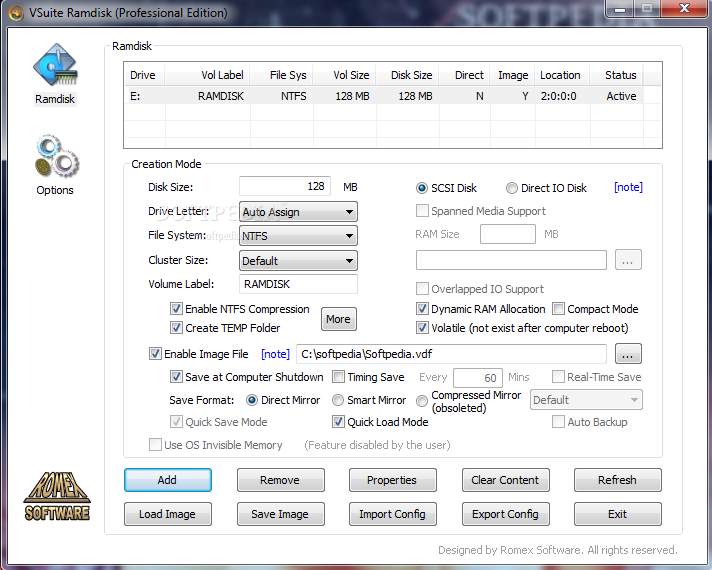
Task: Select the SCSI Disk radio button
Action: tap(422, 188)
